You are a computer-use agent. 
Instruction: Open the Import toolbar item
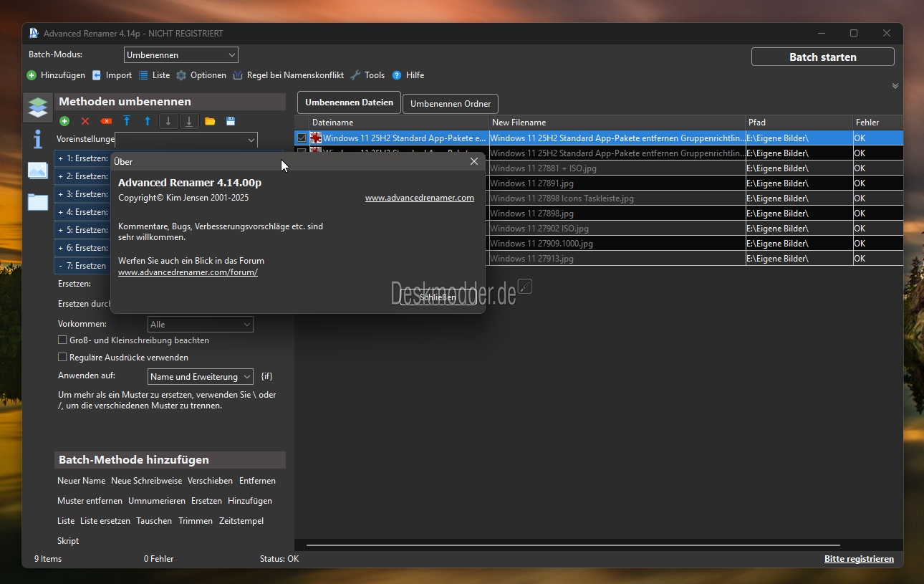click(x=112, y=75)
